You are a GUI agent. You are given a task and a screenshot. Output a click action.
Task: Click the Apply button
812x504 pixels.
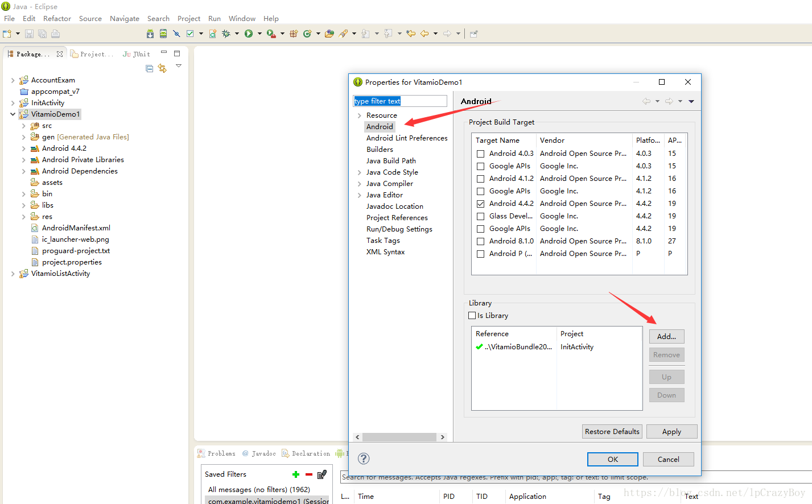672,432
